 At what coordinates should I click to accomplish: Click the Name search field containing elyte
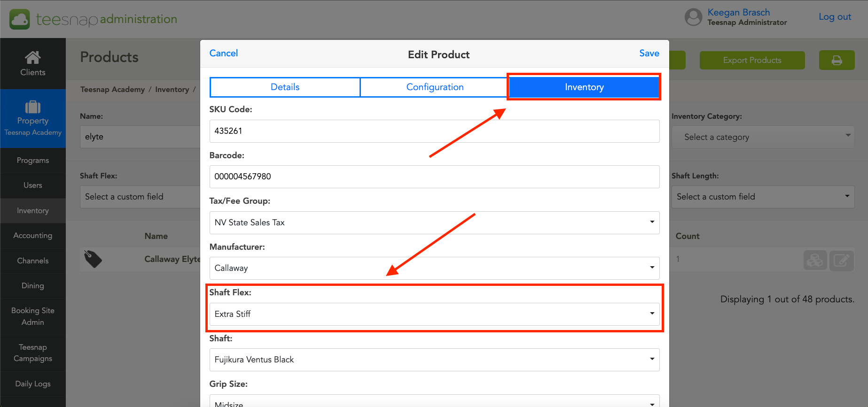pyautogui.click(x=140, y=137)
